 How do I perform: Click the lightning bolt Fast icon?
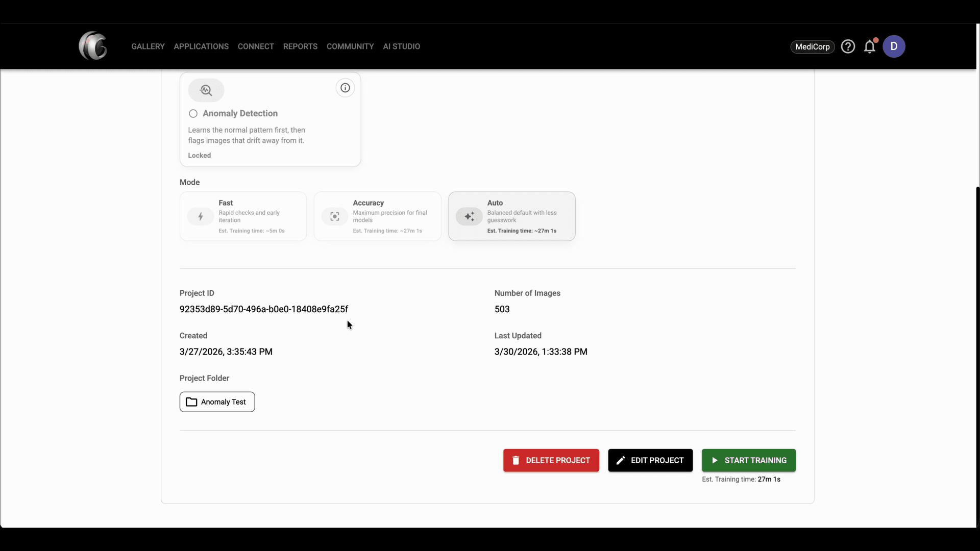201,216
